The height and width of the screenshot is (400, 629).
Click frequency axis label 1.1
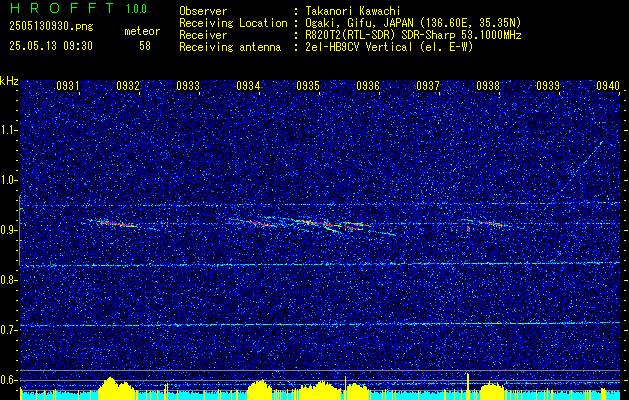coord(9,130)
